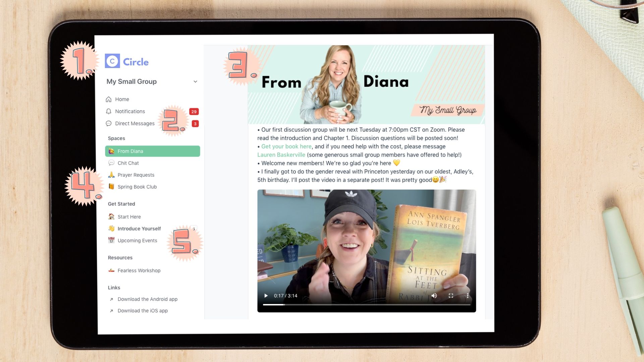Expand the My Small Group dropdown chevron
The height and width of the screenshot is (362, 644).
(195, 82)
